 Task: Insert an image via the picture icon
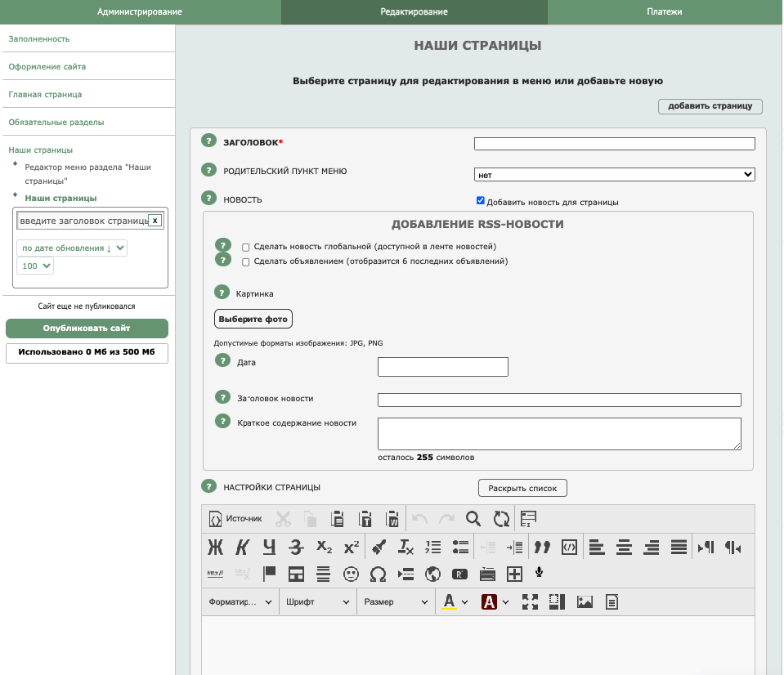point(585,602)
